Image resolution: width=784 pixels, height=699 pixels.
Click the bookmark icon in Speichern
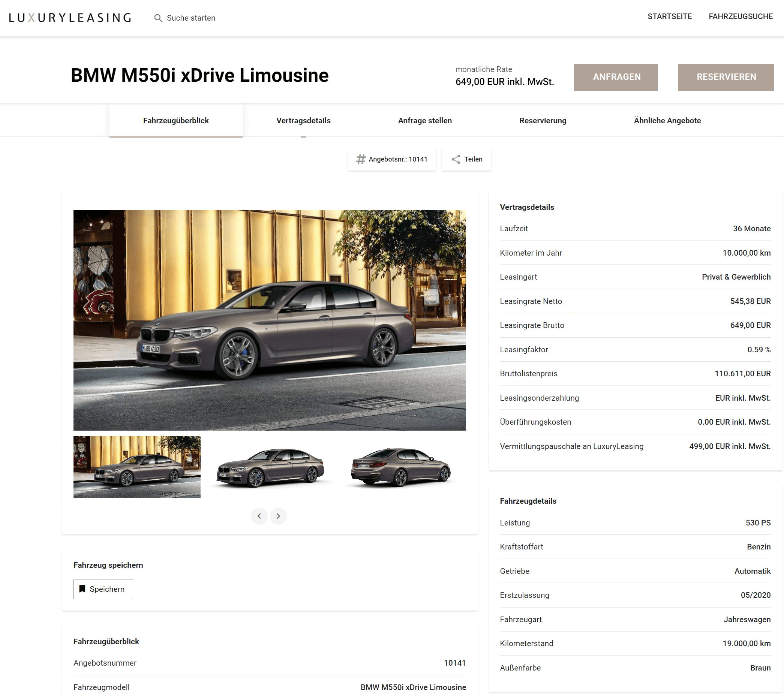click(82, 589)
